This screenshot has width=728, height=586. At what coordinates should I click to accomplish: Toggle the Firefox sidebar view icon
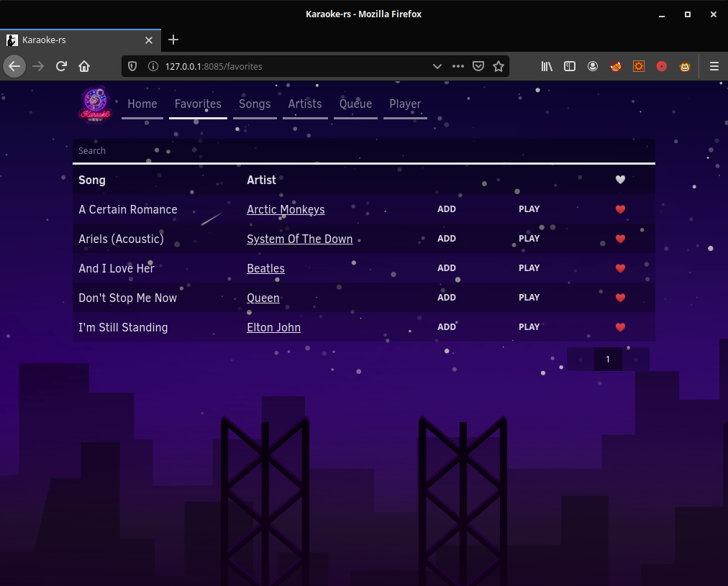tap(570, 66)
